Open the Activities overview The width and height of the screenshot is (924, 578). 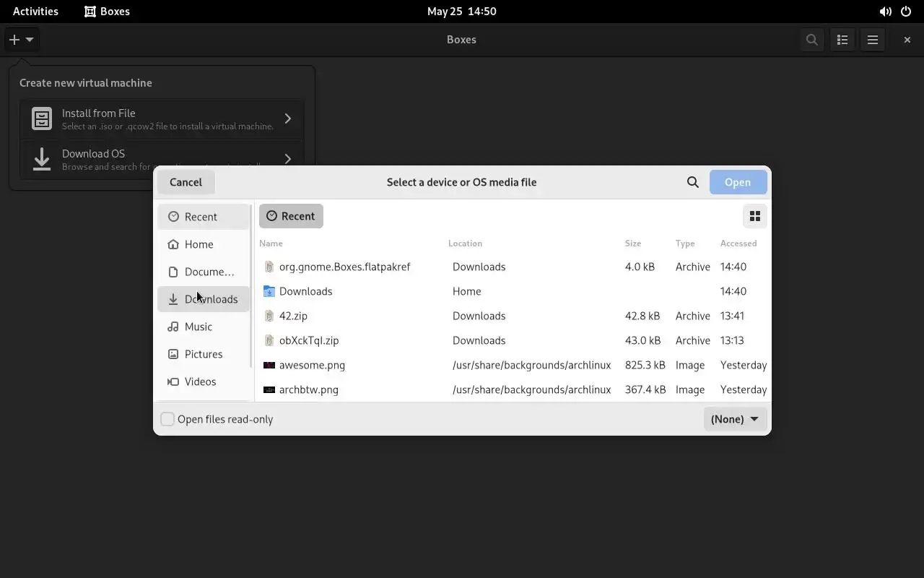[x=35, y=12]
